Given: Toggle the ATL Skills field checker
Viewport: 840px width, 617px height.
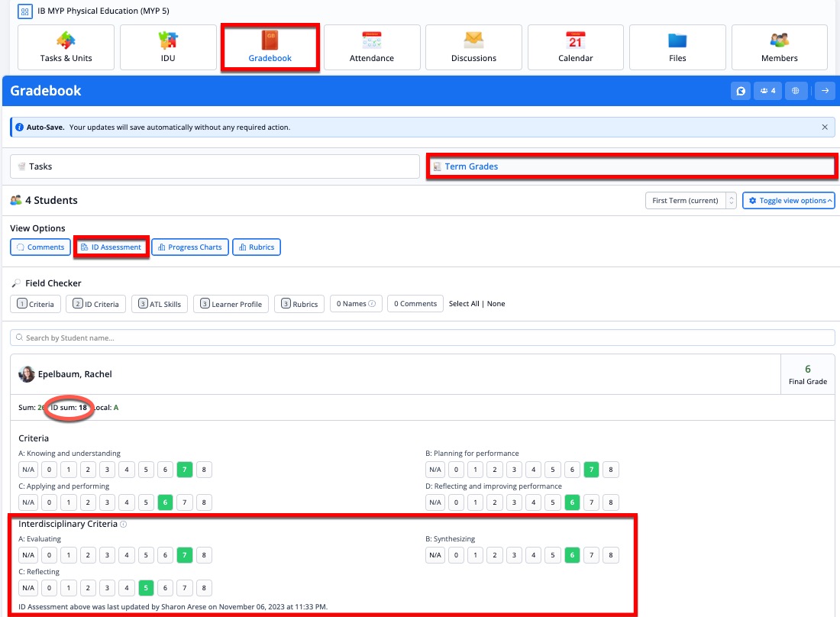Looking at the screenshot, I should [160, 304].
